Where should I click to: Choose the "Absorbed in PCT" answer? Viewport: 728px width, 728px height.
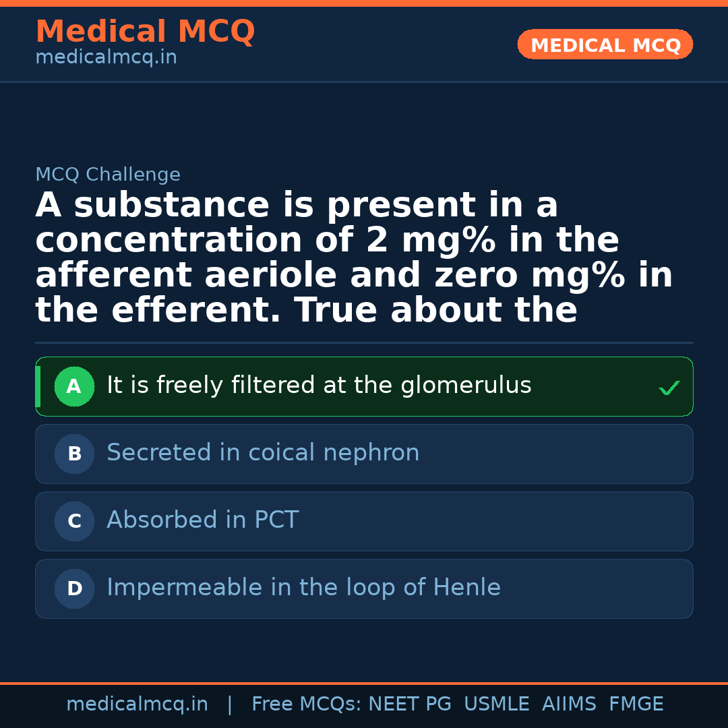[202, 521]
